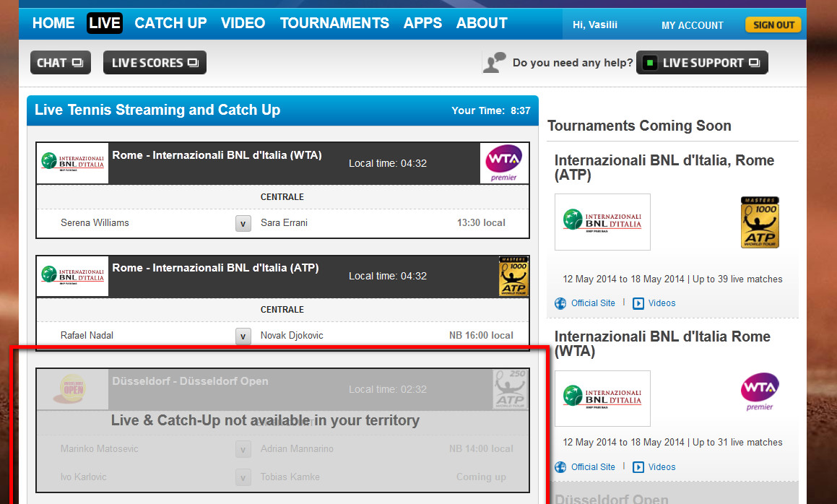The width and height of the screenshot is (837, 504).
Task: Open Videos link for Rome (WTA)
Action: pyautogui.click(x=662, y=466)
